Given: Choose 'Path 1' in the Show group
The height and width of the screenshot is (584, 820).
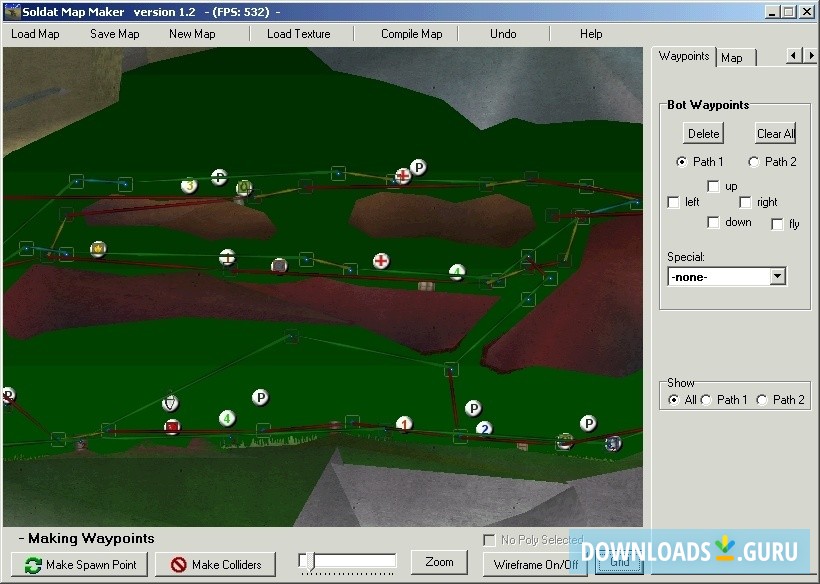Looking at the screenshot, I should [x=706, y=400].
